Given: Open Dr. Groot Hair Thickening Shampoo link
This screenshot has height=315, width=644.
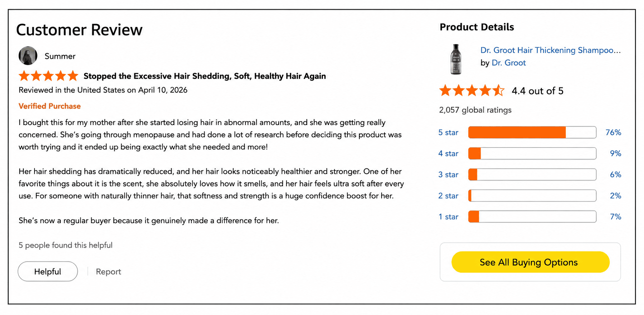Looking at the screenshot, I should click(x=550, y=50).
